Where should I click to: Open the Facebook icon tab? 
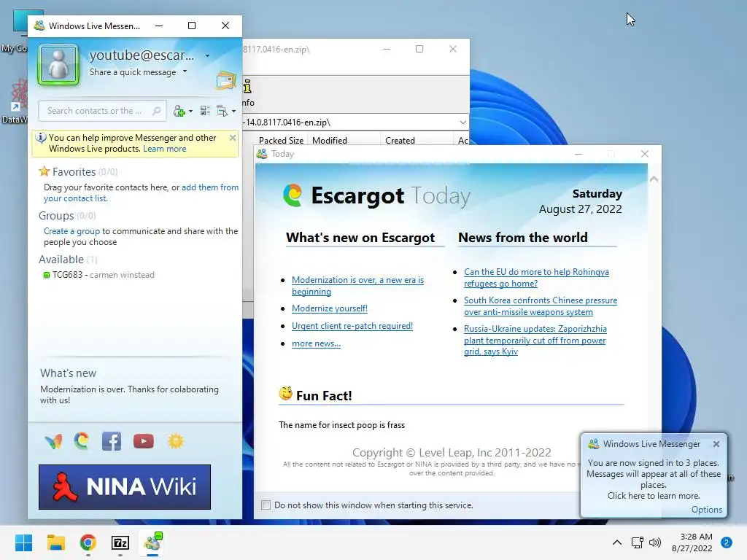[112, 441]
